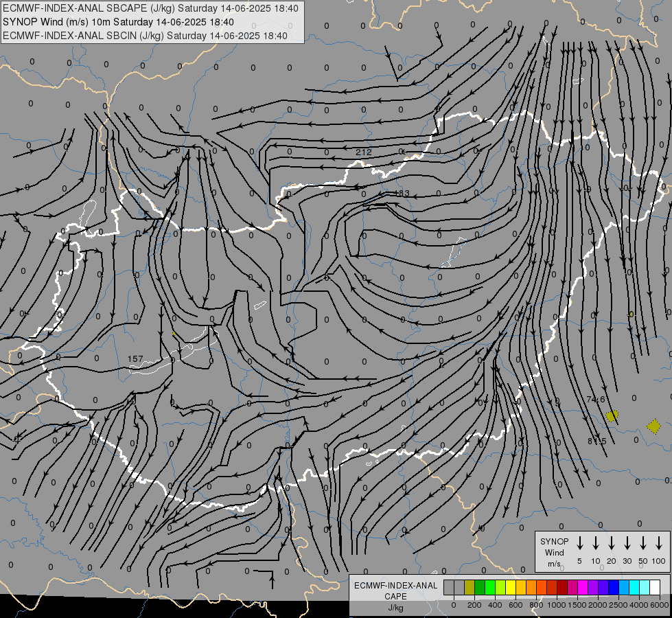
Task: Pick the bright magenta swatch before 2000
Action: pos(583,587)
